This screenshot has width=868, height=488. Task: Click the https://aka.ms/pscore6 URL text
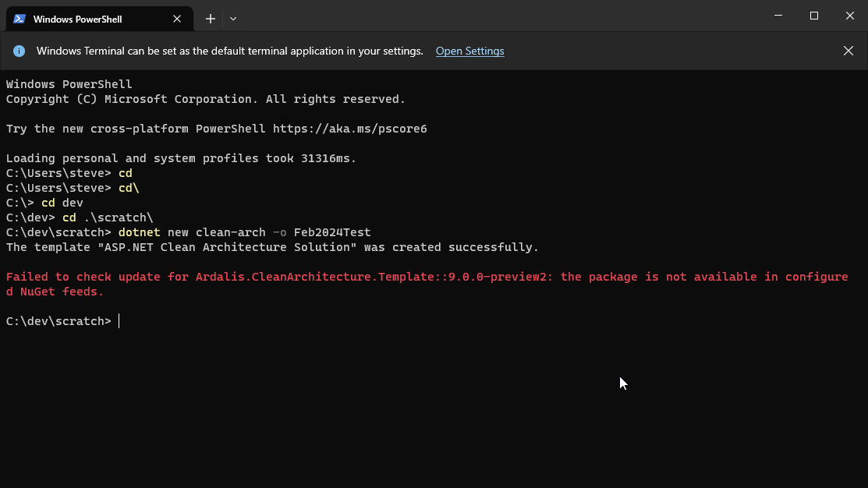[x=350, y=129]
